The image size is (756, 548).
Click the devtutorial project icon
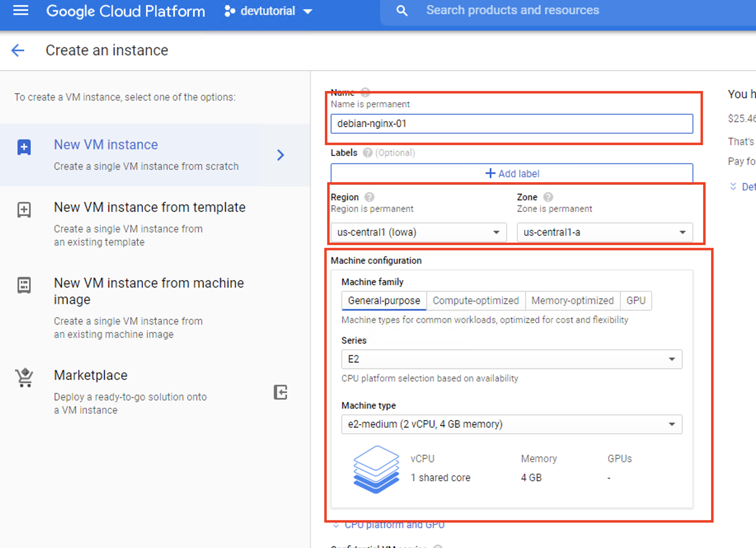[x=230, y=11]
